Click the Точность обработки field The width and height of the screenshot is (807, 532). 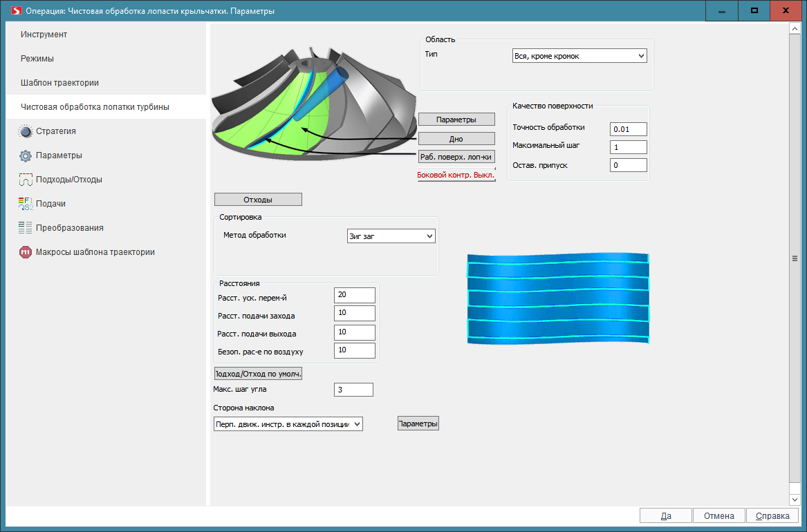629,129
